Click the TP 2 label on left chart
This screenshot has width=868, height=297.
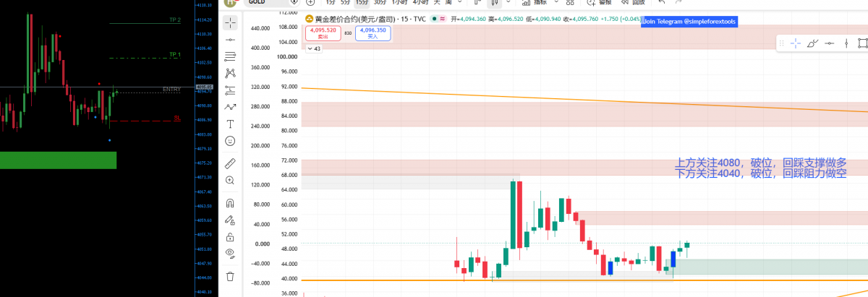point(174,20)
